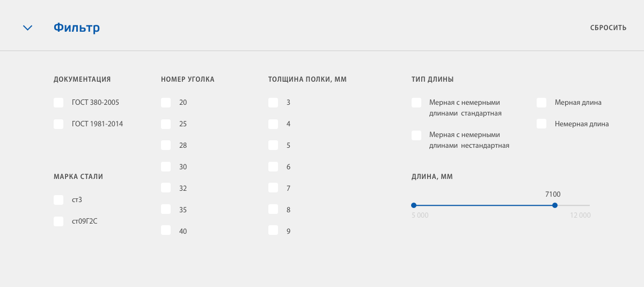The image size is (644, 287).
Task: Tick the ст09Г2С steel grade option
Action: coord(58,221)
